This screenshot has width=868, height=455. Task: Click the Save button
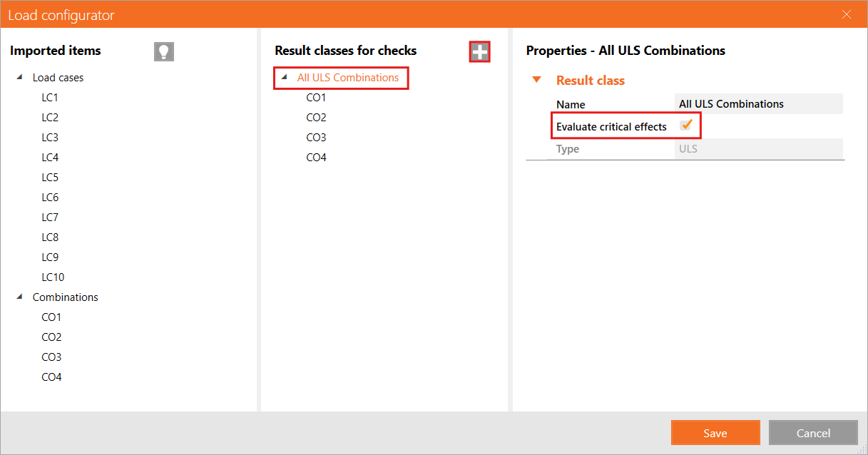(x=715, y=433)
